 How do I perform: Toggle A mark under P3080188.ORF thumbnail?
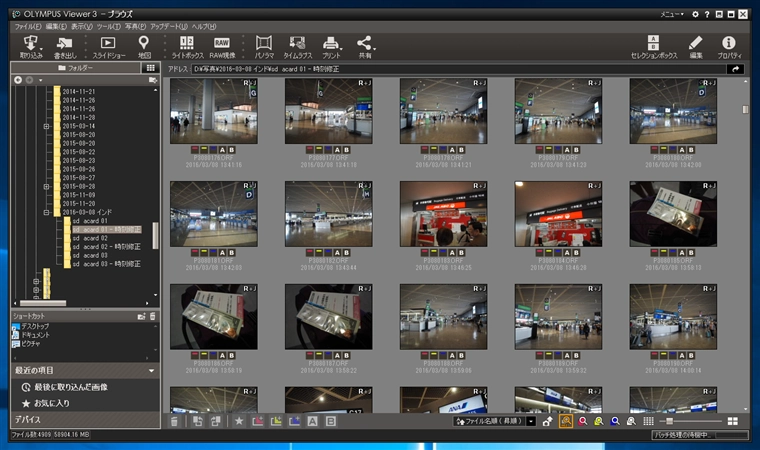click(x=452, y=355)
